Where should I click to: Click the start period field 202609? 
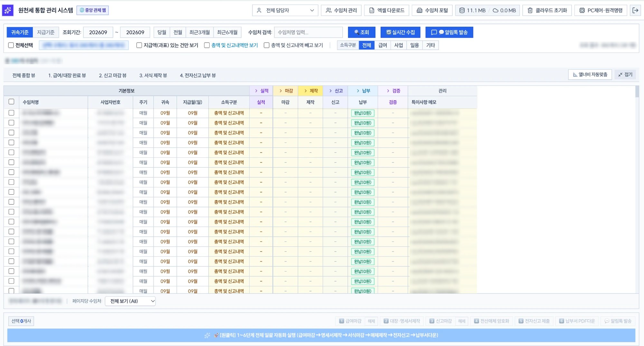[98, 32]
